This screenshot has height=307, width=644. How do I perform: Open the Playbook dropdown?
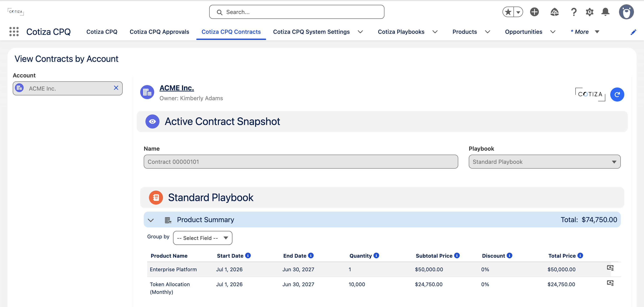pyautogui.click(x=544, y=162)
